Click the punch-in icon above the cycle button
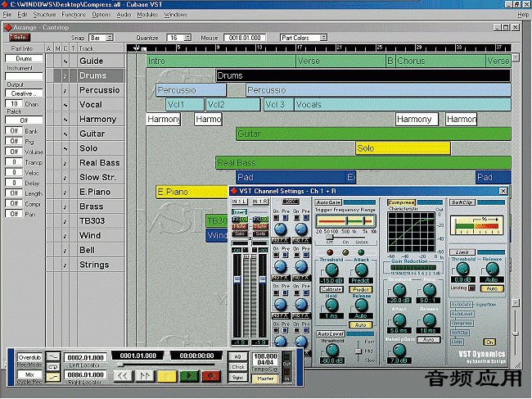The height and width of the screenshot is (399, 532). click(53, 356)
